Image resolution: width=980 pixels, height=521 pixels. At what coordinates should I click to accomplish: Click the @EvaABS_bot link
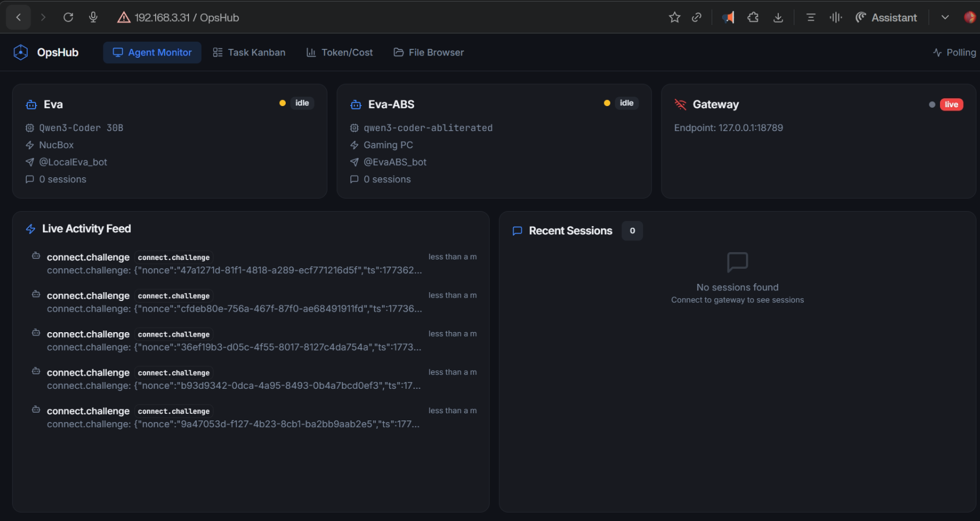click(395, 162)
